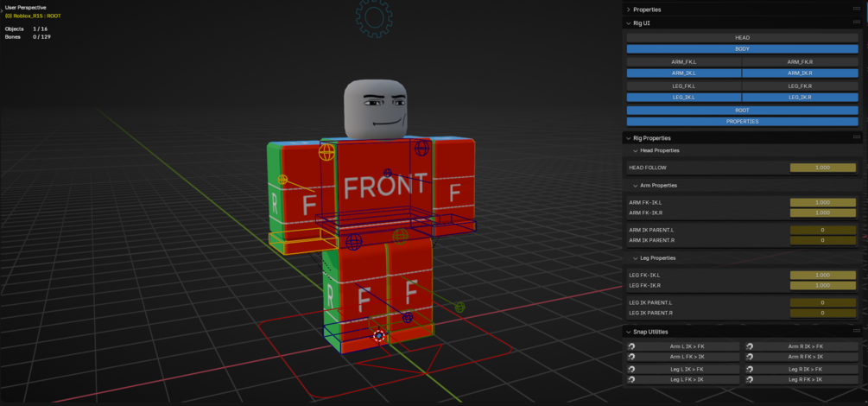Image resolution: width=868 pixels, height=406 pixels.
Task: Click the Bones 0 / 129 statistic
Action: (28, 37)
